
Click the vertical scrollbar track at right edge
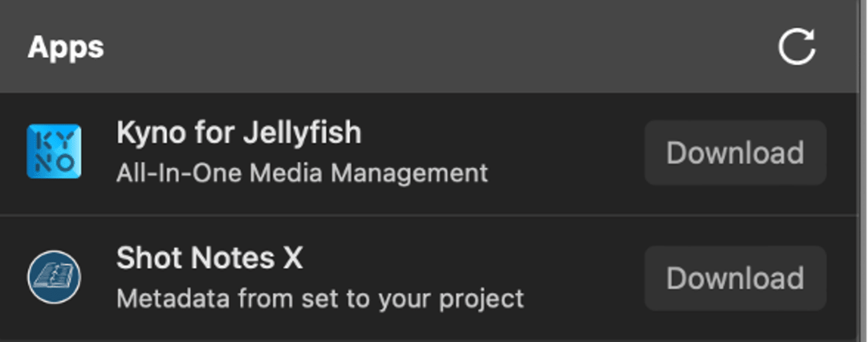click(x=864, y=171)
